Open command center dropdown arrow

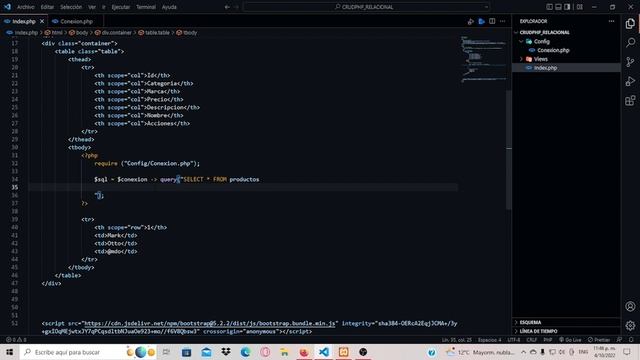click(x=486, y=7)
